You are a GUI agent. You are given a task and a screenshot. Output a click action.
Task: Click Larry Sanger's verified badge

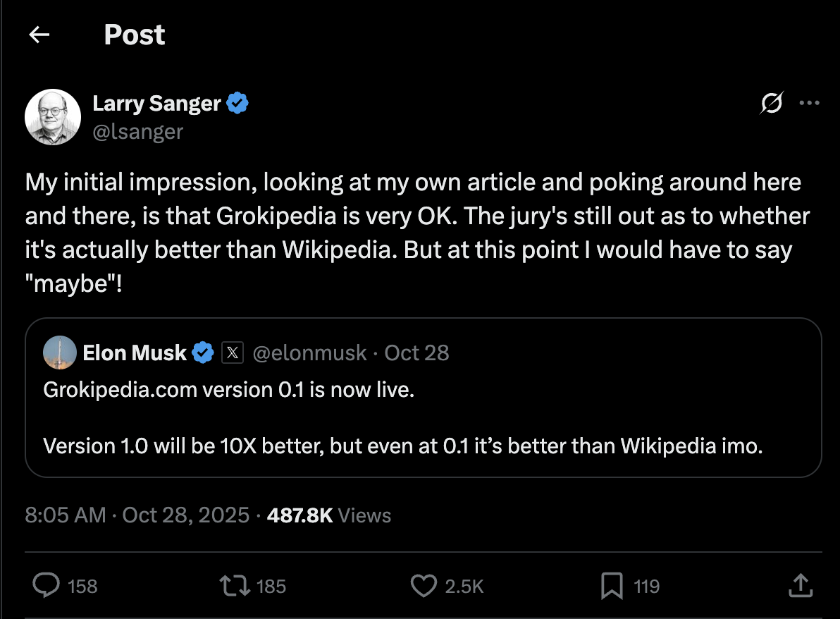(x=237, y=103)
